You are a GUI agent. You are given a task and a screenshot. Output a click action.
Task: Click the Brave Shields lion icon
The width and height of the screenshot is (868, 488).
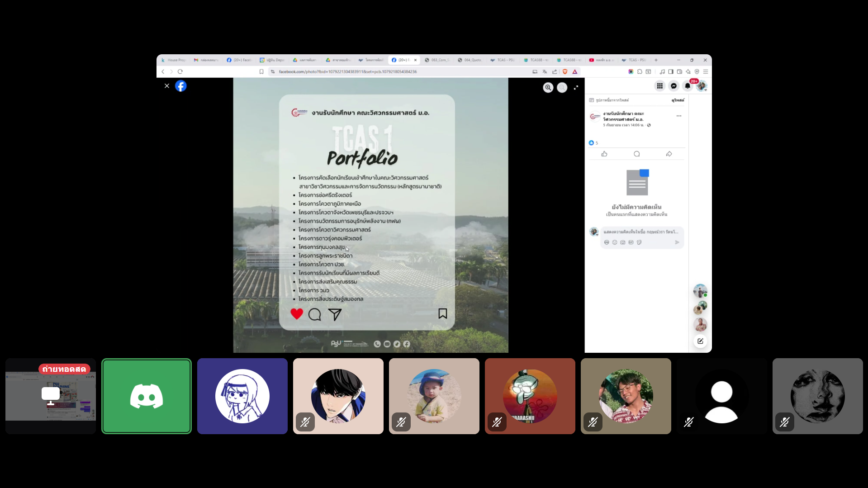pos(565,71)
